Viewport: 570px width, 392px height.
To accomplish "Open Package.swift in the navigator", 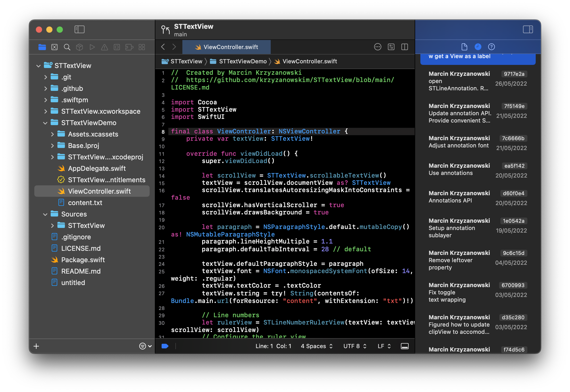I will [x=92, y=260].
